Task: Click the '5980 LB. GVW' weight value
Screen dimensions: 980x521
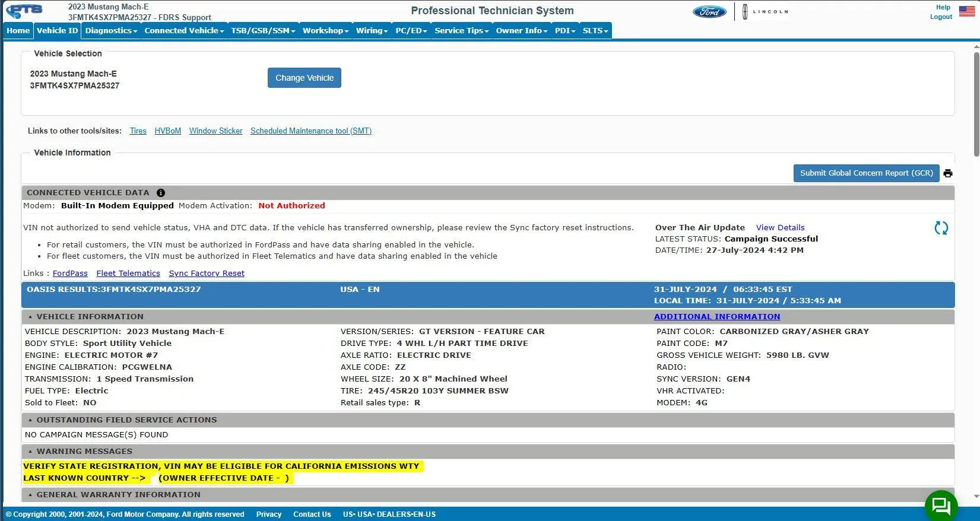Action: (x=798, y=355)
